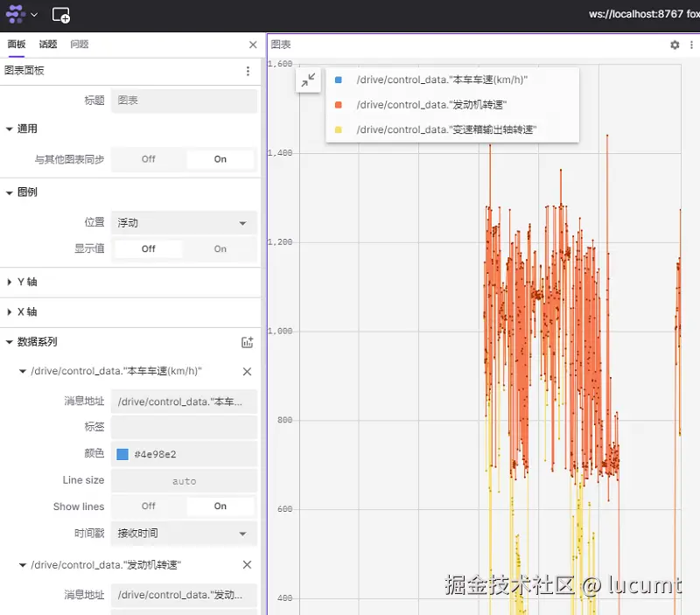Open the chart panel three-dot menu
Image resolution: width=700 pixels, height=615 pixels.
693,44
